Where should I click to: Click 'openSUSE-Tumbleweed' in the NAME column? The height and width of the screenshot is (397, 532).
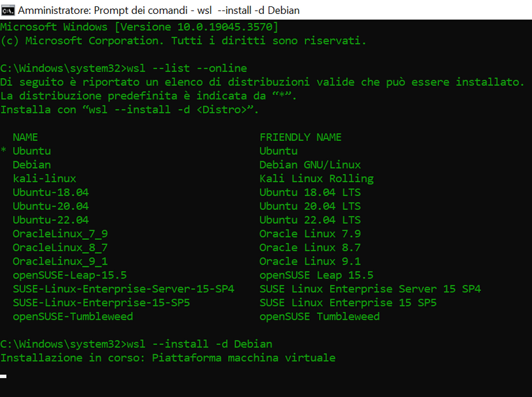coord(73,317)
